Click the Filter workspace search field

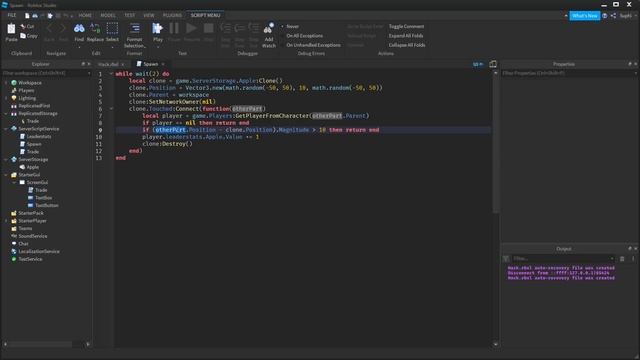(x=46, y=73)
